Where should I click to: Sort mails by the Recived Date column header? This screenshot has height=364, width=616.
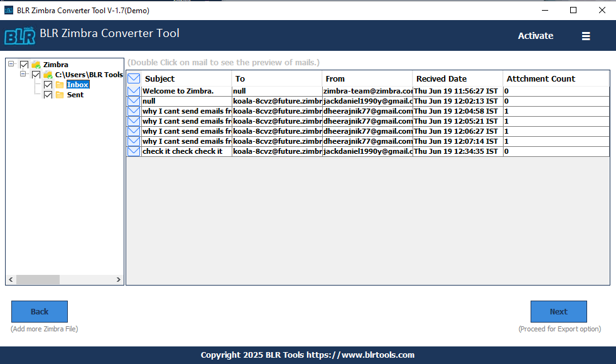point(441,78)
